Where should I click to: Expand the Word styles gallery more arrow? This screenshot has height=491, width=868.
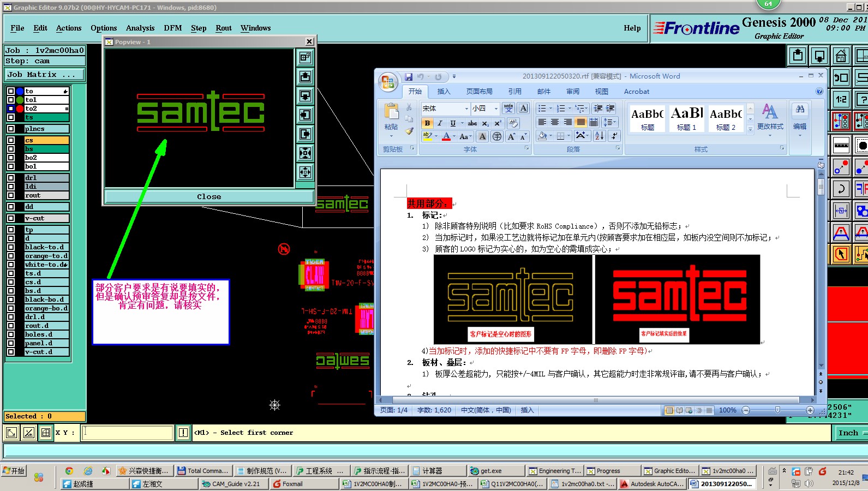coord(750,130)
